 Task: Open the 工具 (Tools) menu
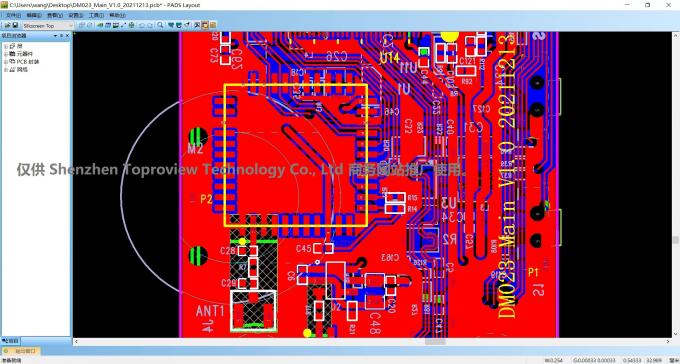(96, 15)
